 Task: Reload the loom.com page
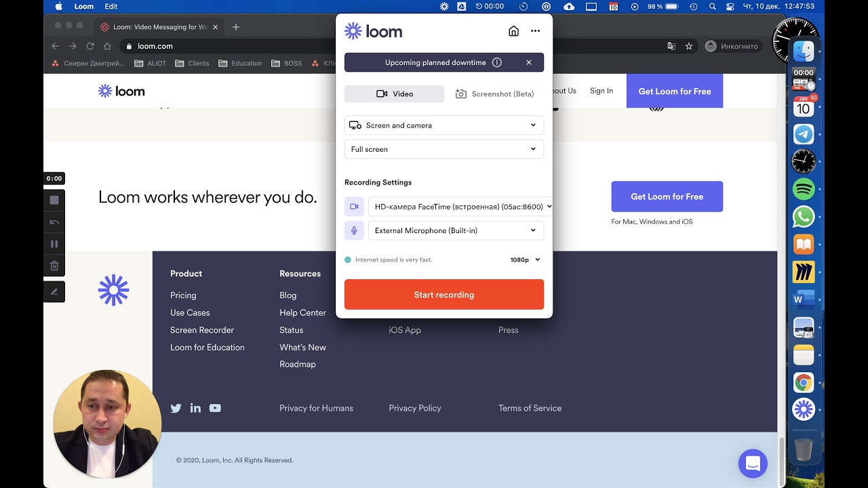(90, 46)
